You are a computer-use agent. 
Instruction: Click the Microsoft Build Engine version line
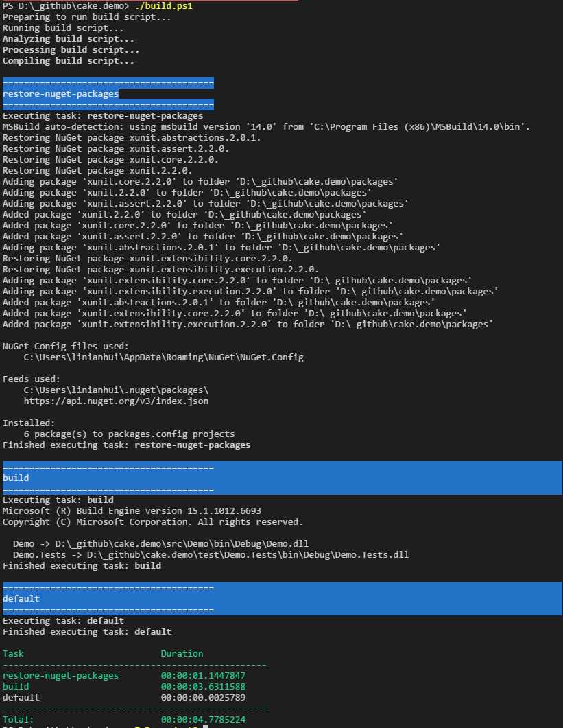pos(132,511)
